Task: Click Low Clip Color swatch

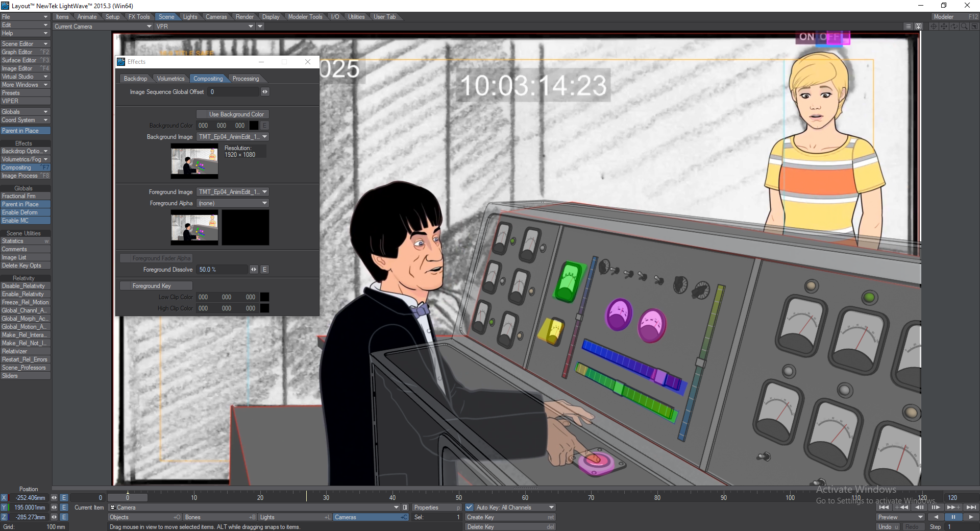Action: pyautogui.click(x=264, y=297)
